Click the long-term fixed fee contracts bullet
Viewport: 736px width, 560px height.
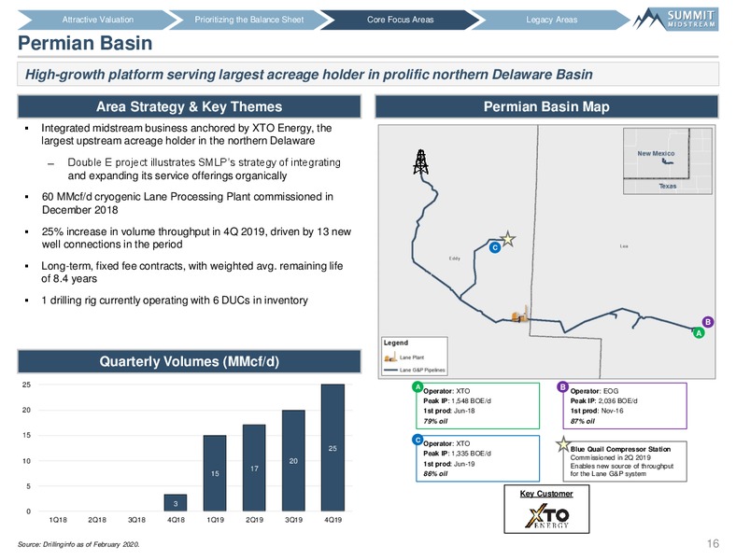192,273
